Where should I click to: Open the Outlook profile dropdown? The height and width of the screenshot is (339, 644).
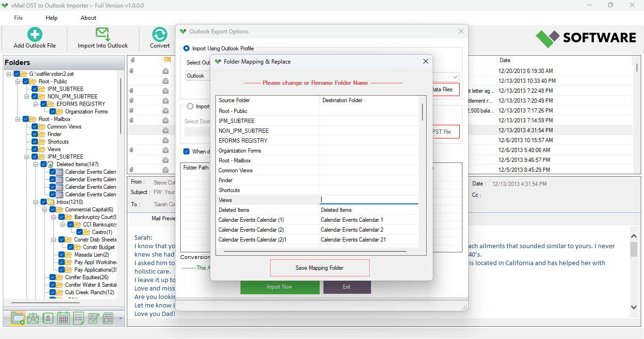(x=455, y=77)
